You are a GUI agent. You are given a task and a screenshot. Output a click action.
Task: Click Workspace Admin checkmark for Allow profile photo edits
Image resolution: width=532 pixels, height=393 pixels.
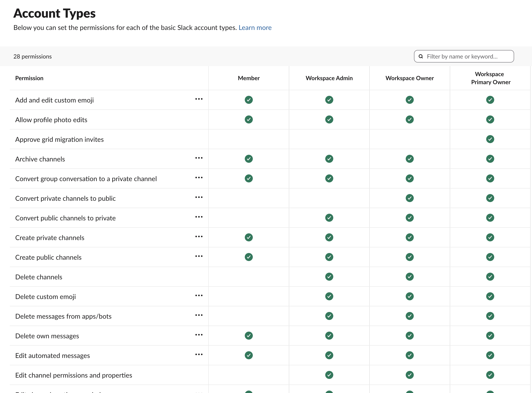[329, 119]
